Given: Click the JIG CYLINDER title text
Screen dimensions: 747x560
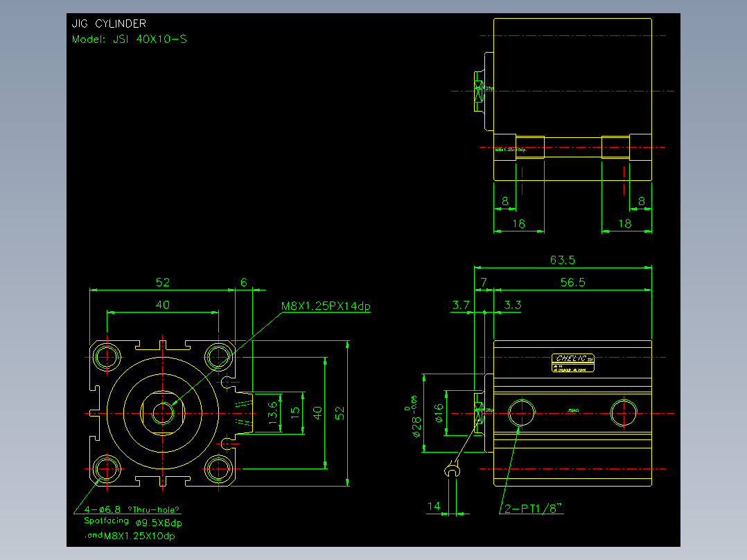Looking at the screenshot, I should pyautogui.click(x=109, y=24).
